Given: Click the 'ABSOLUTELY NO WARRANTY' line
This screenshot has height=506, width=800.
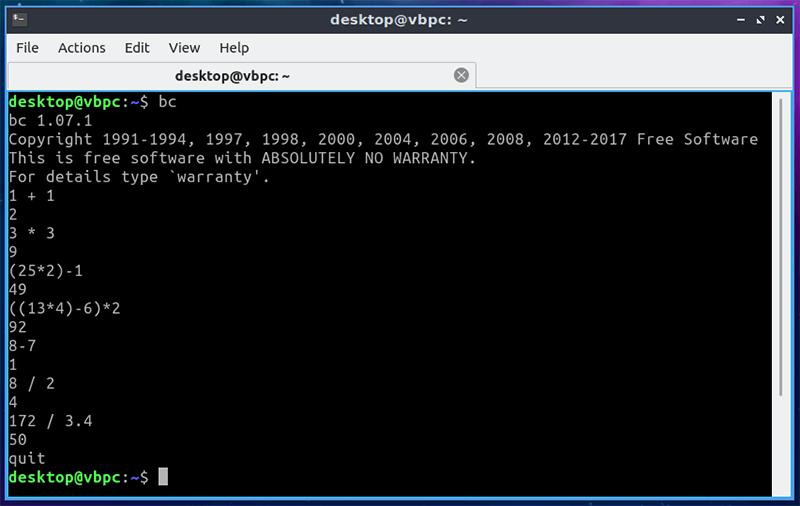Looking at the screenshot, I should coord(242,158).
